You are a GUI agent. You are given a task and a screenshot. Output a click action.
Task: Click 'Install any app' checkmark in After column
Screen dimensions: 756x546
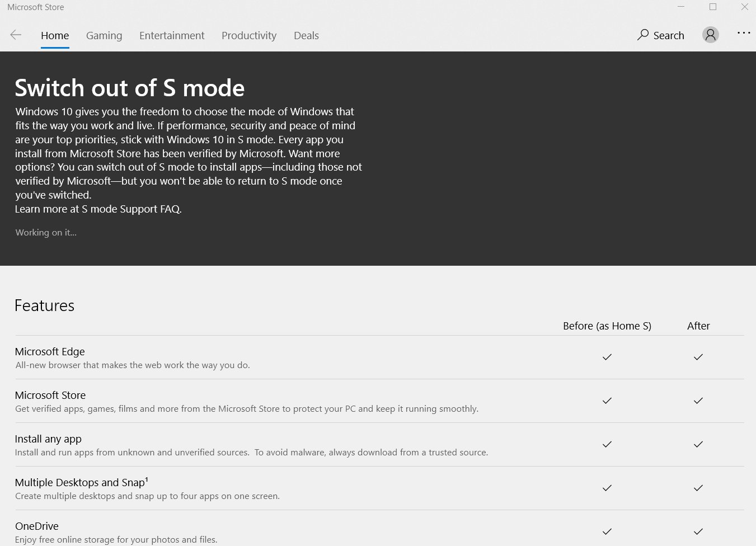tap(698, 444)
